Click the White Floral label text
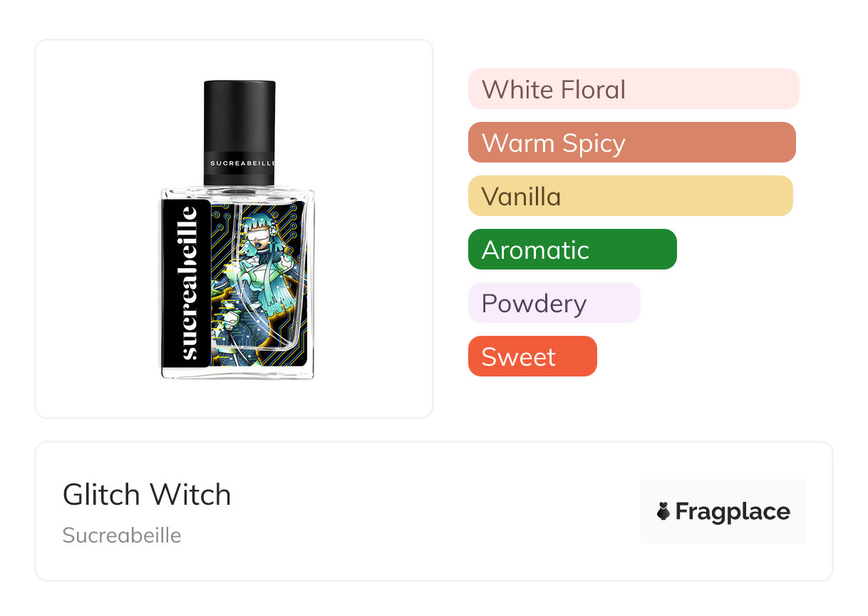The width and height of the screenshot is (868, 616). [554, 89]
